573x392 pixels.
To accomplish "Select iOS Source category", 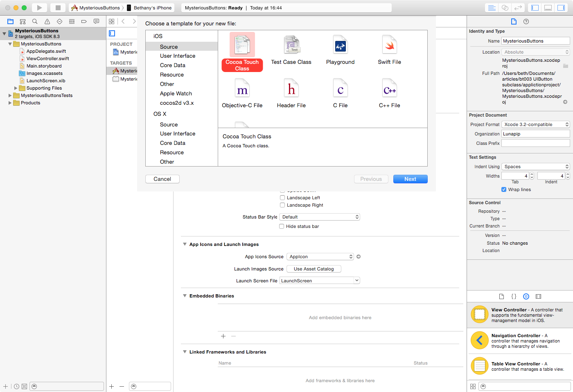I will pos(182,47).
